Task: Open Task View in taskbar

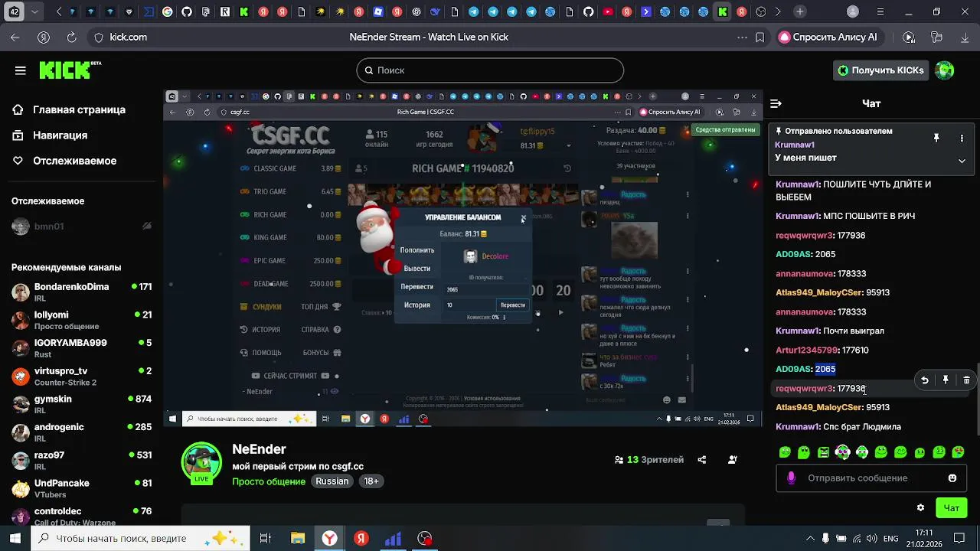Action: [266, 539]
